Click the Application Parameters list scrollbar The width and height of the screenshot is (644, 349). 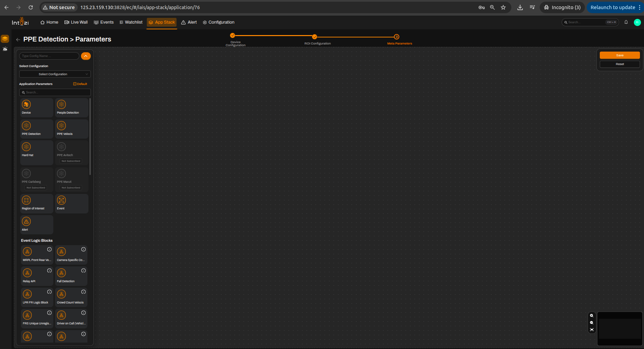pyautogui.click(x=90, y=137)
